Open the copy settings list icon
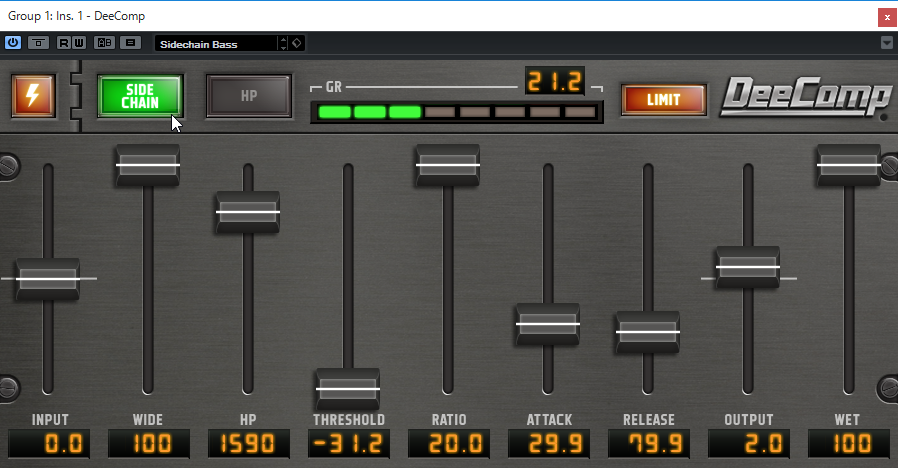This screenshot has height=468, width=898. 131,43
